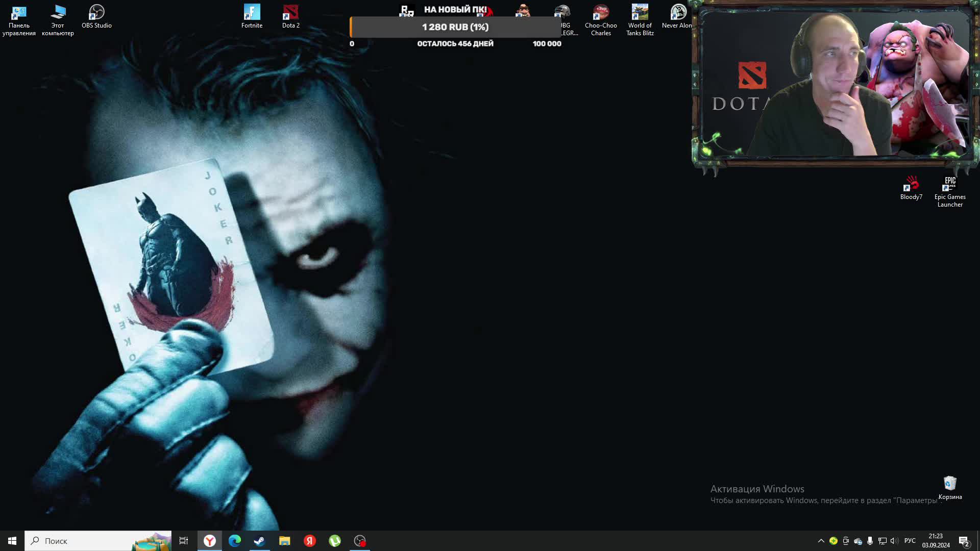
Task: Click the 1 280 RUB donation progress bar
Action: [x=455, y=27]
